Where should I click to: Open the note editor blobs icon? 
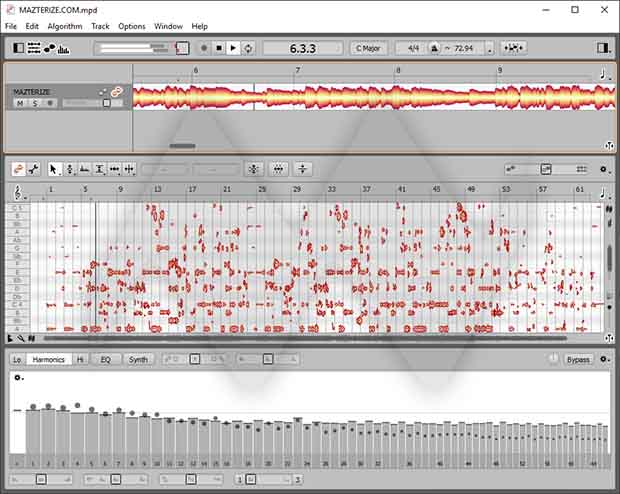(x=49, y=48)
